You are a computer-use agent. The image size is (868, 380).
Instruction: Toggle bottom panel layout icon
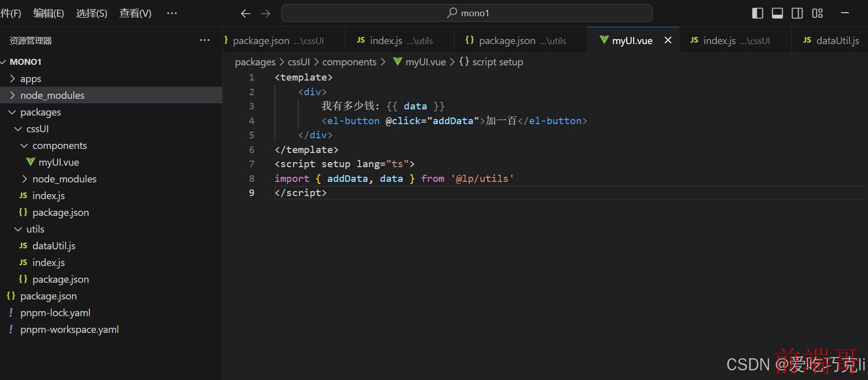[x=777, y=13]
